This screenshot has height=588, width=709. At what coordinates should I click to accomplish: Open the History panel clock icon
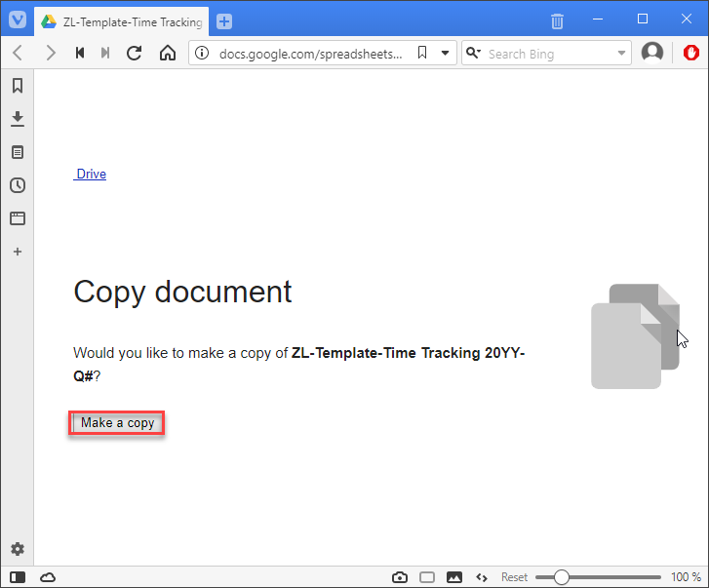pos(17,185)
